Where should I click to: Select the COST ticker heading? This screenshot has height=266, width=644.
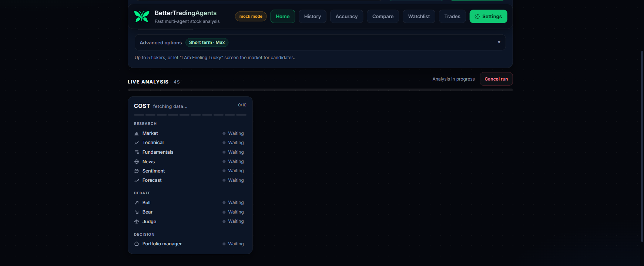142,106
